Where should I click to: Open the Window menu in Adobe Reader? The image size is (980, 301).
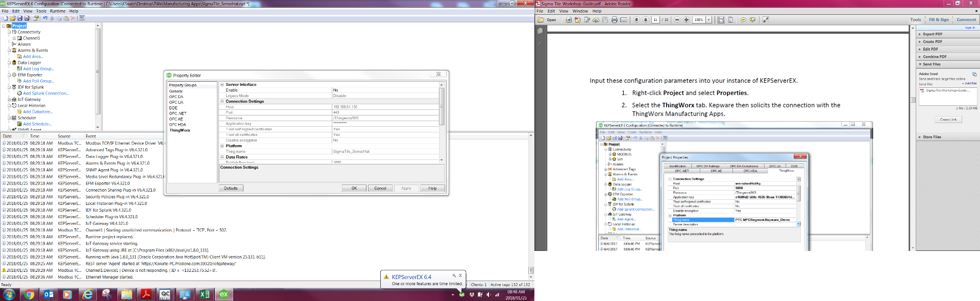pyautogui.click(x=580, y=11)
